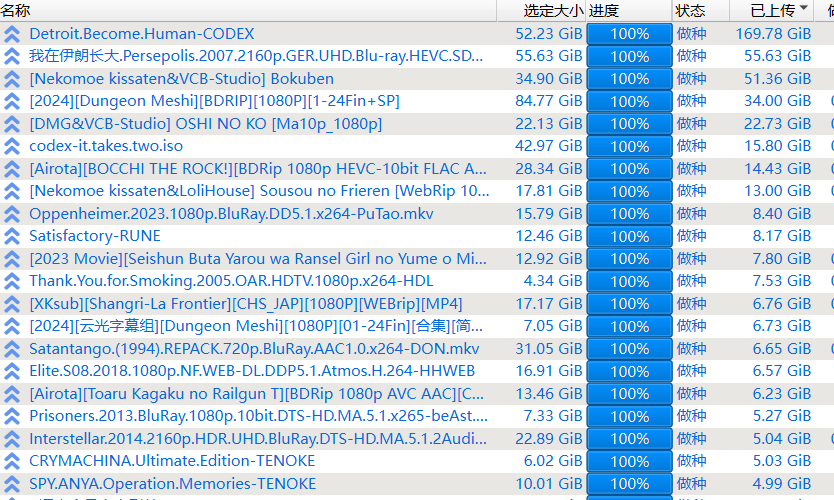Select [2024][Dungeon Meshi][BDRIP] torrent name
This screenshot has height=500, width=834.
point(214,101)
